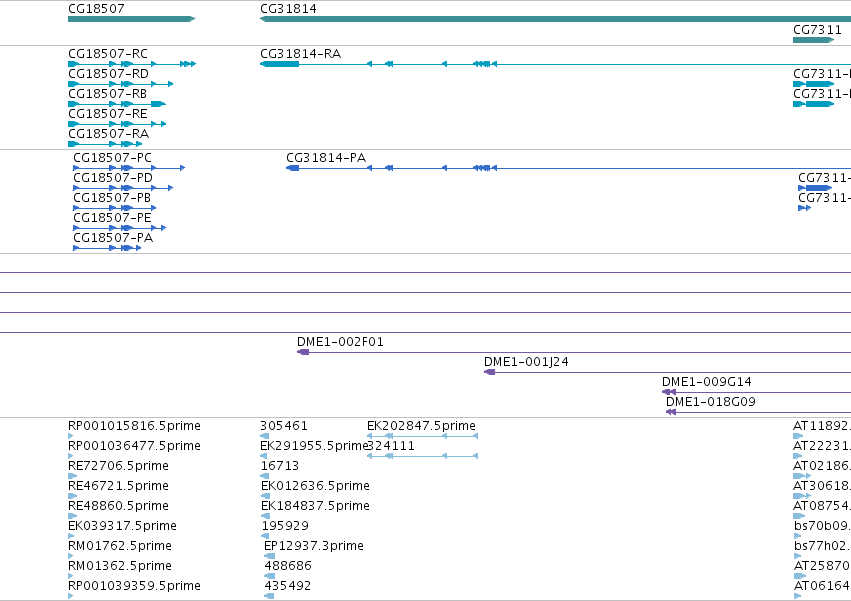851x601 pixels.
Task: Select the 324111 EST feature
Action: point(422,456)
